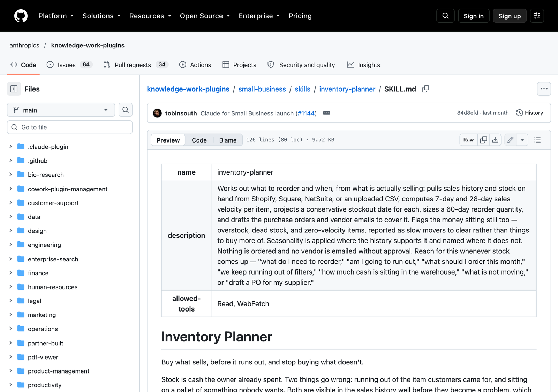
Task: Go to small-business breadcrumb folder
Action: [x=262, y=89]
